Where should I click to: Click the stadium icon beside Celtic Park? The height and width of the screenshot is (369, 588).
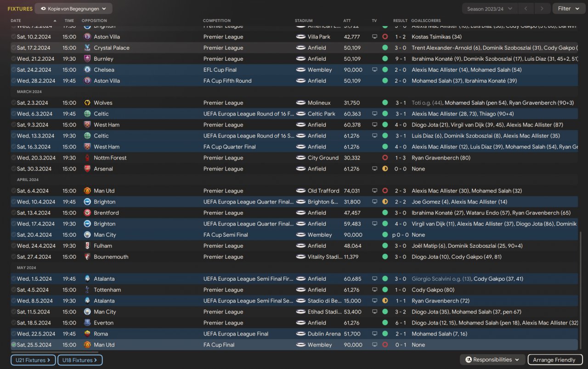301,114
